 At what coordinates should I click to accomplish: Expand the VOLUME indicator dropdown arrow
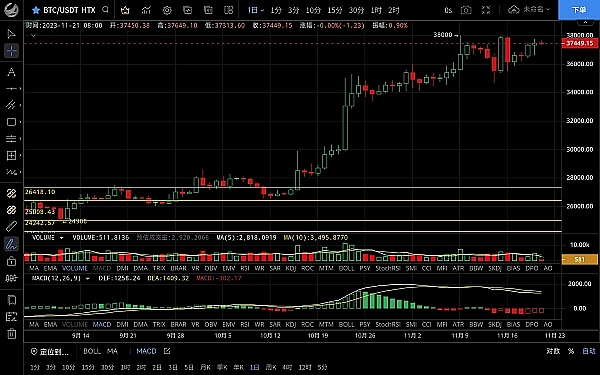tap(61, 238)
